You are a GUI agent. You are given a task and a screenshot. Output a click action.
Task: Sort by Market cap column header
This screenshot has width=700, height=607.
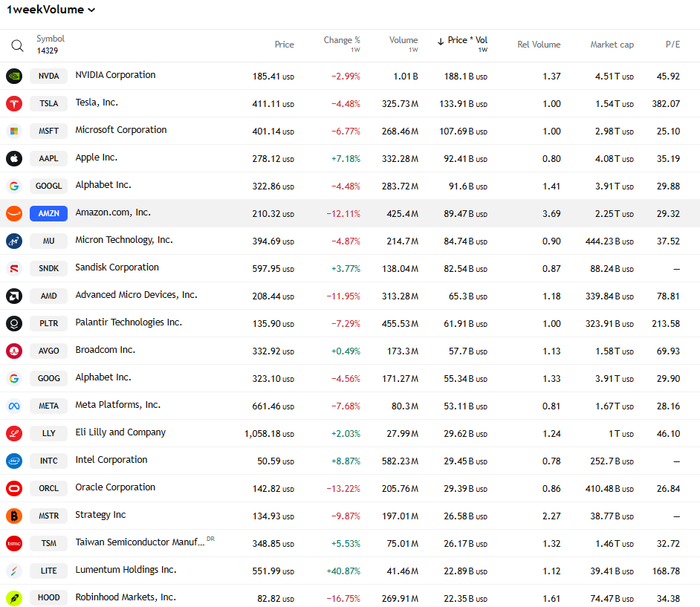coord(612,44)
